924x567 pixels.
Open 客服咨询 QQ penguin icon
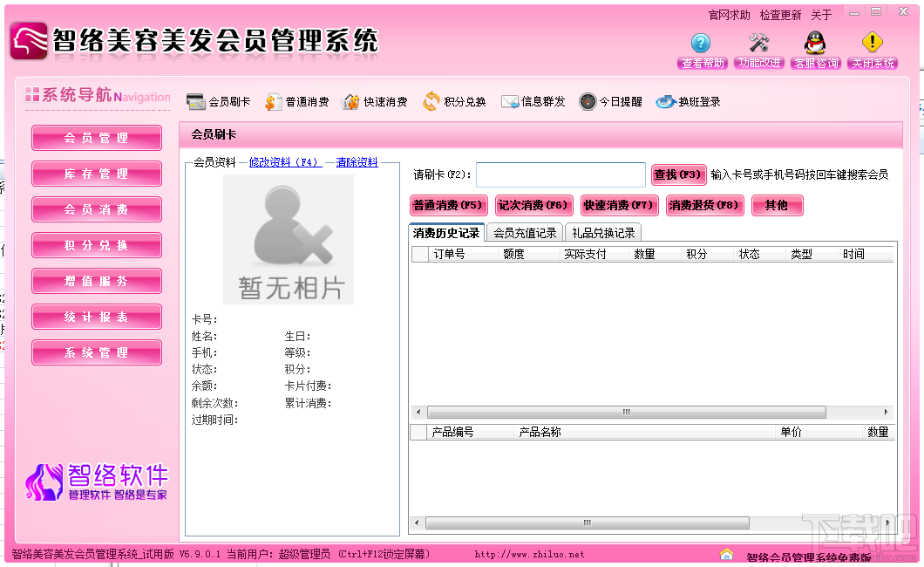tap(815, 43)
